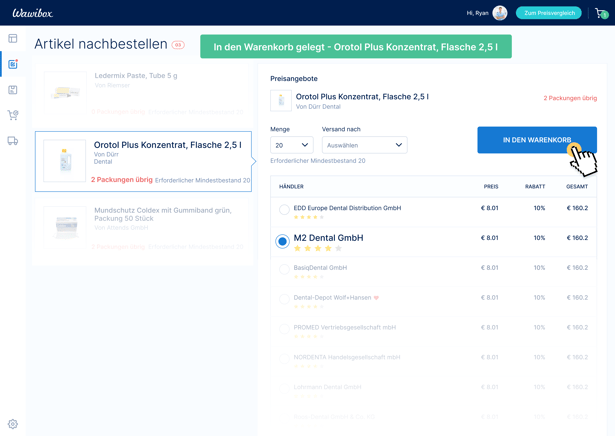
Task: Click Orotol Plus thumbnail in article list
Action: coord(65,161)
